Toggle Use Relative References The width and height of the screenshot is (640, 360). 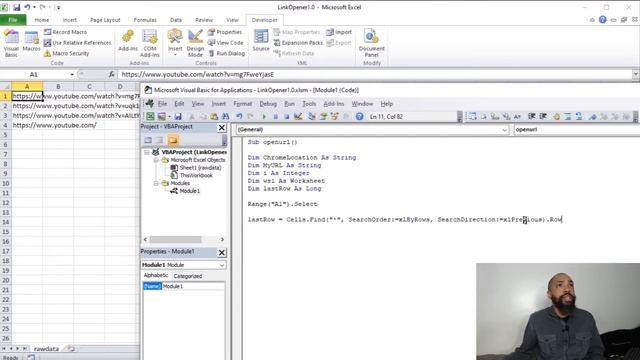point(78,42)
